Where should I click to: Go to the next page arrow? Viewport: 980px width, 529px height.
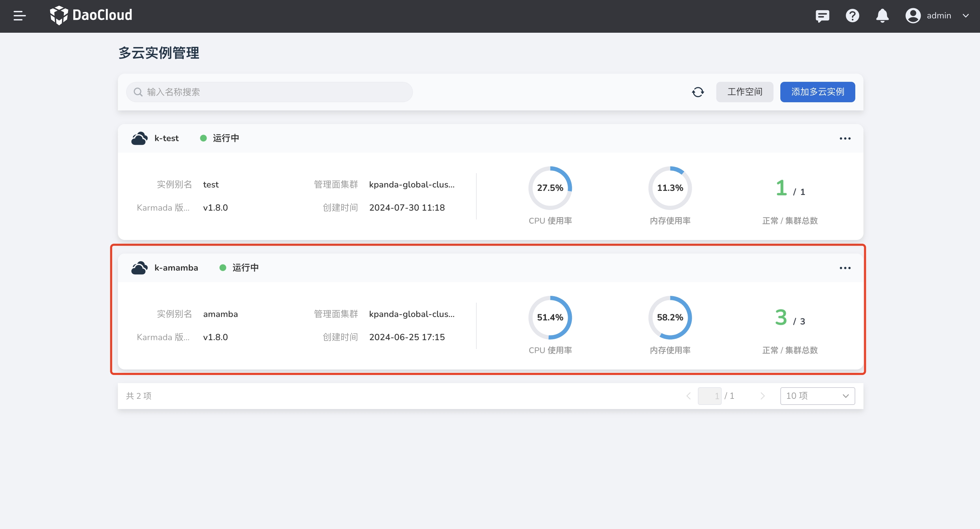pos(762,396)
